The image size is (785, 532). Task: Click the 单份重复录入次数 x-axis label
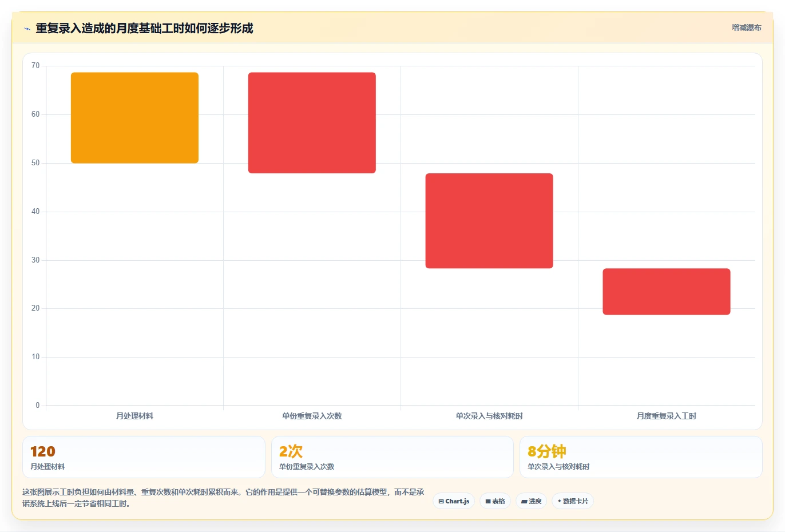[x=312, y=416]
